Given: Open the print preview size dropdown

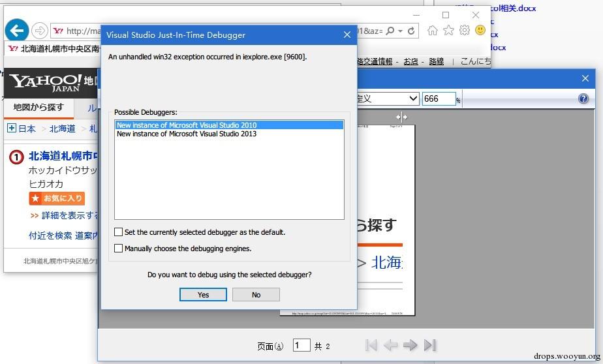Looking at the screenshot, I should (x=412, y=99).
